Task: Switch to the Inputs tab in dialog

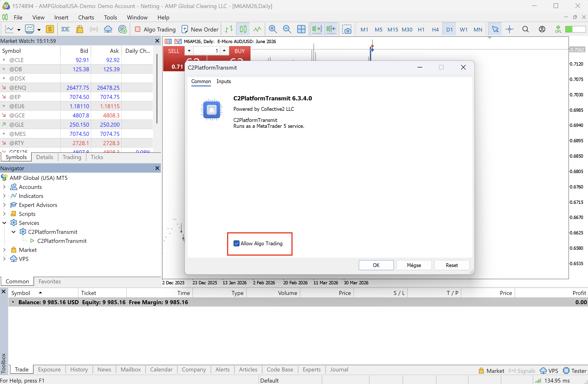Action: 224,81
